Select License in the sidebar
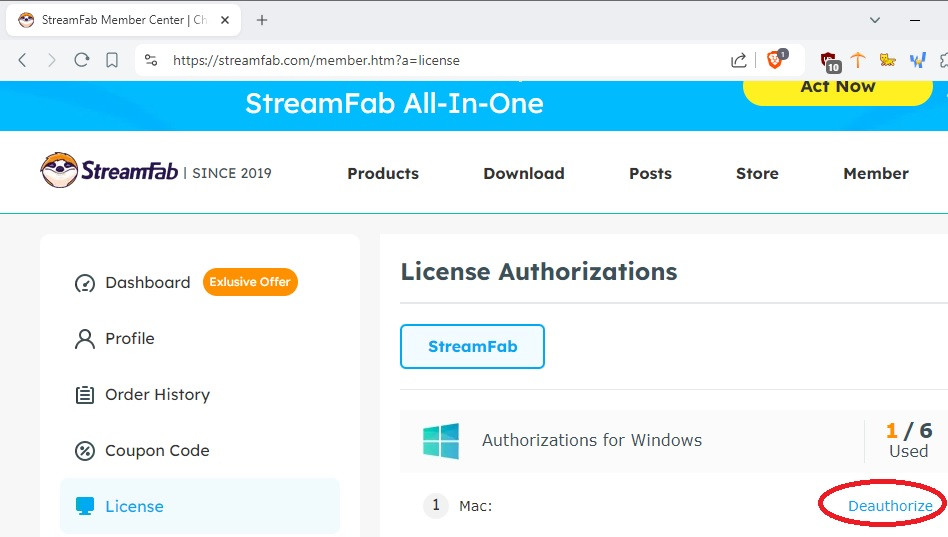This screenshot has width=948, height=537. click(x=200, y=506)
